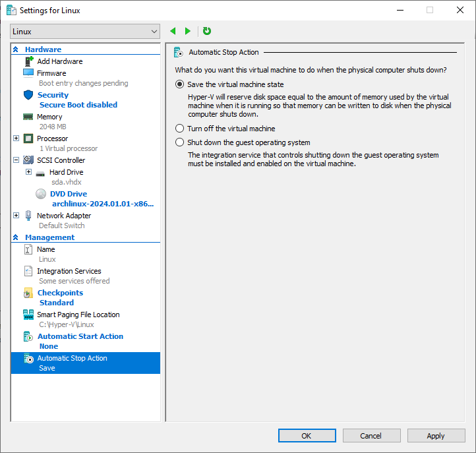Click the Processor chip icon
Screen dimensions: 476x453
pos(28,138)
